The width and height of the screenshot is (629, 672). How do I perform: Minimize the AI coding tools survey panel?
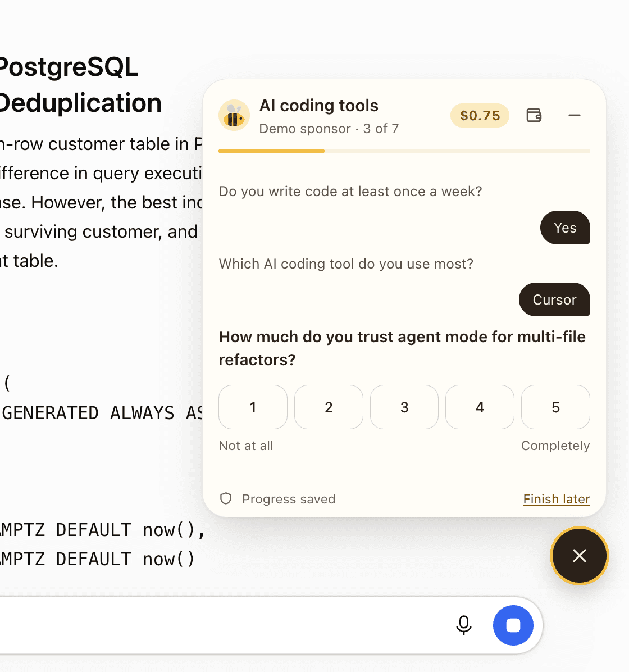(574, 115)
